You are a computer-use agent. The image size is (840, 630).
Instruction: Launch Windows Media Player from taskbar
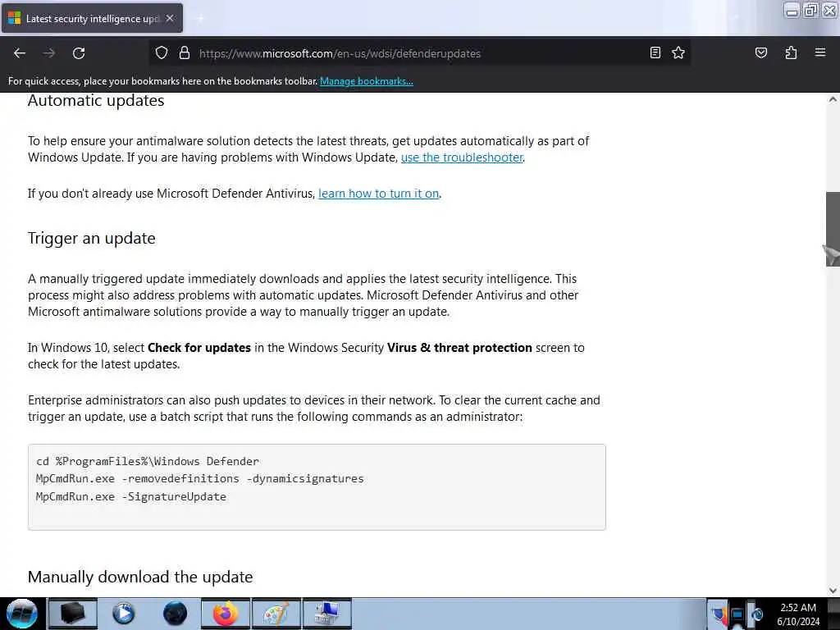point(124,614)
